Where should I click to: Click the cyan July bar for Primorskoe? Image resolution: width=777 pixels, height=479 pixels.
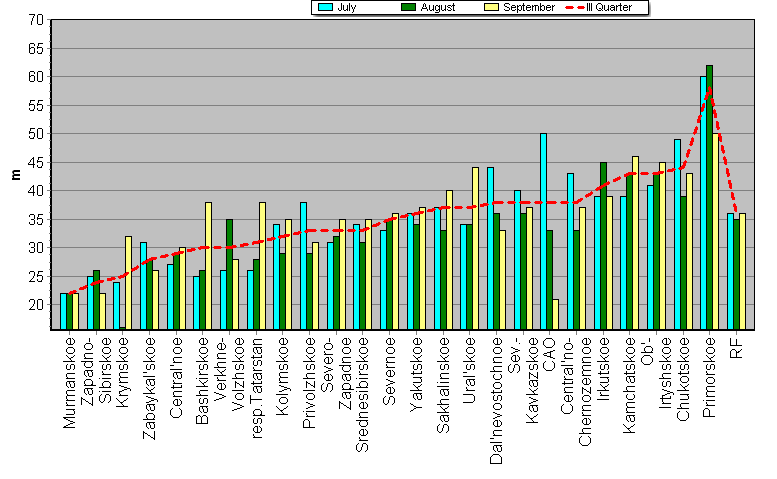704,203
